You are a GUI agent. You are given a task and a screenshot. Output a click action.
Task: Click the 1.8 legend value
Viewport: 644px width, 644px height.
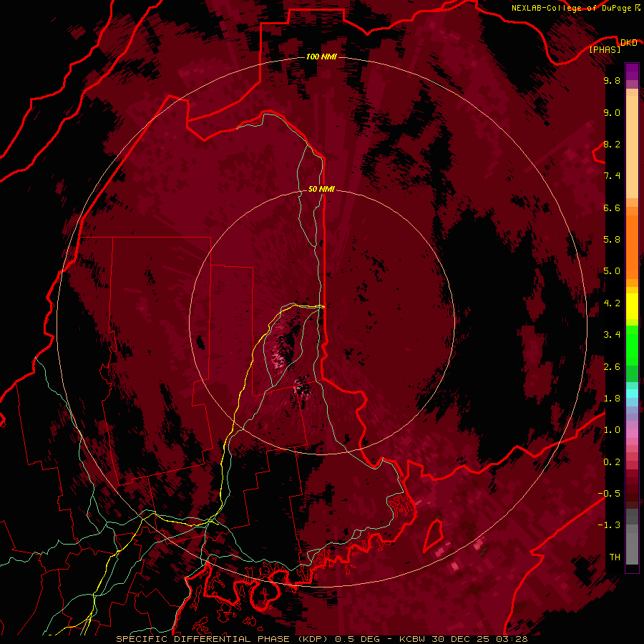[x=612, y=399]
